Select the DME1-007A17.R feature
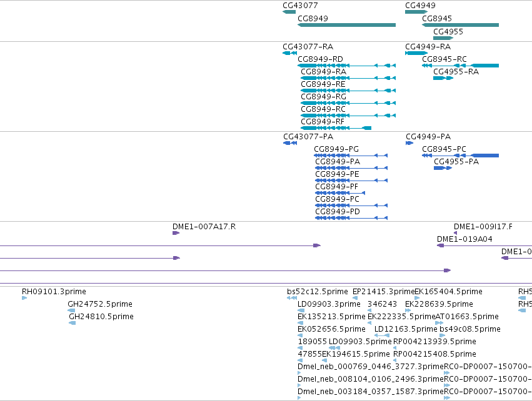Image resolution: width=532 pixels, height=401 pixels. point(176,233)
